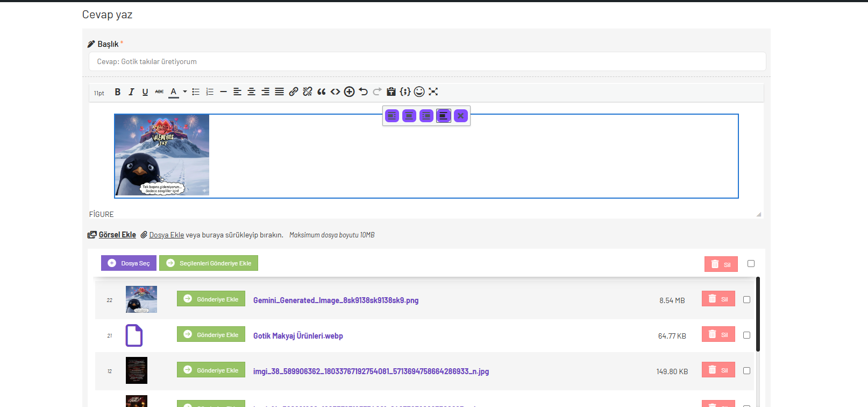
Task: Remove the figure using the purple X button
Action: (x=461, y=116)
